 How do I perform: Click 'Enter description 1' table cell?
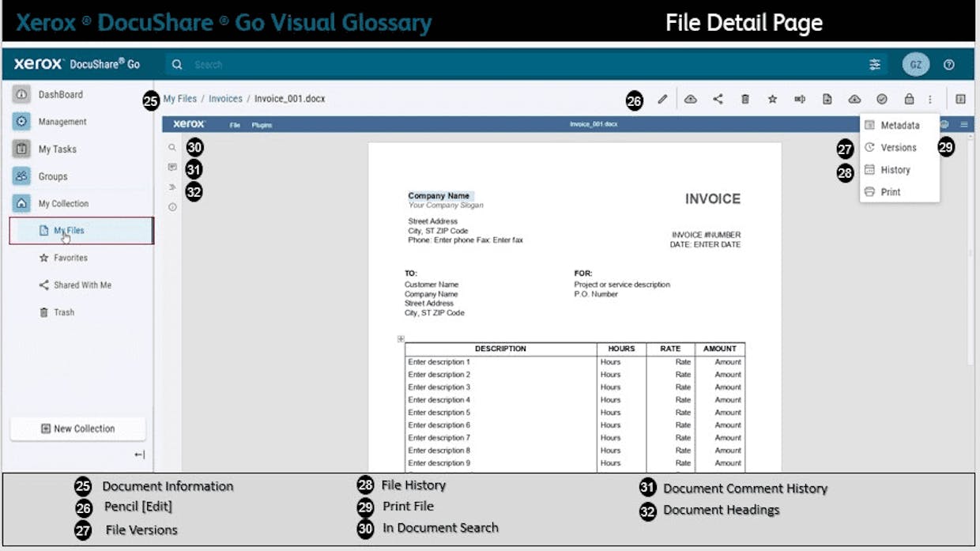tap(501, 362)
